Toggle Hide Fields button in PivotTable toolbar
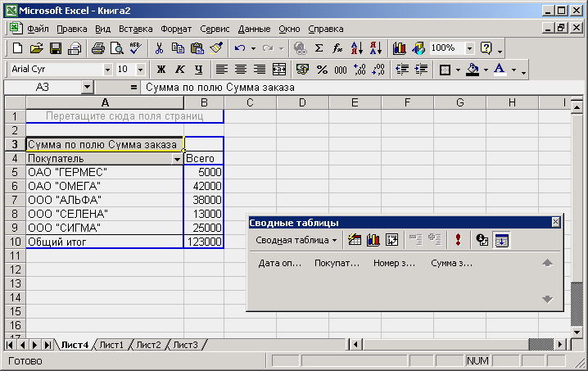Image resolution: width=588 pixels, height=371 pixels. tap(501, 240)
